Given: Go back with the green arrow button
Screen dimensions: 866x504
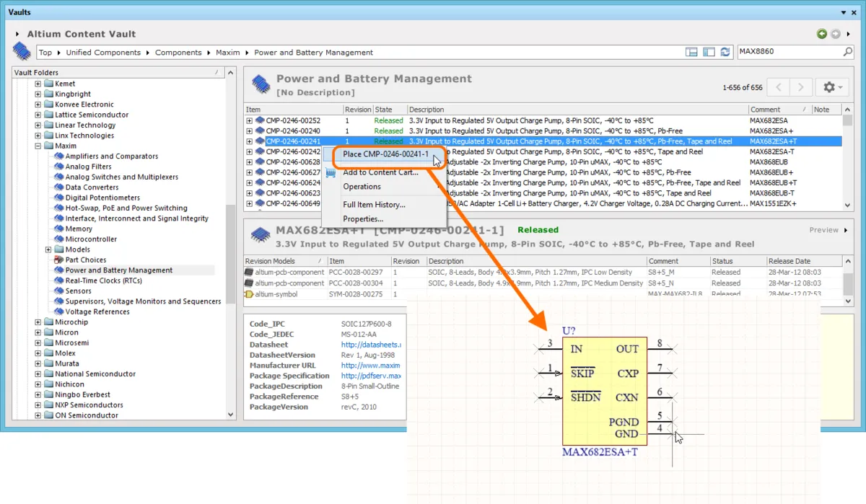Looking at the screenshot, I should [x=822, y=34].
